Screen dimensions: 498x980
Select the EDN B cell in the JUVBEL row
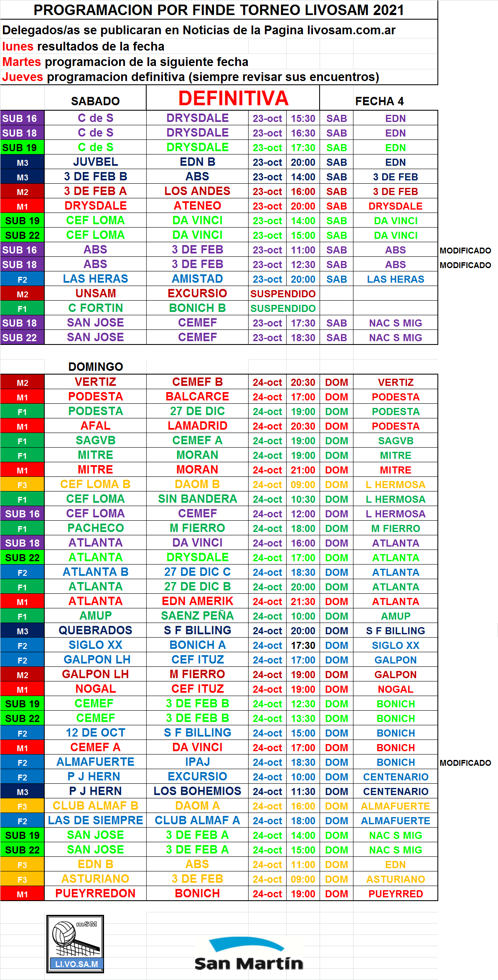(x=197, y=162)
